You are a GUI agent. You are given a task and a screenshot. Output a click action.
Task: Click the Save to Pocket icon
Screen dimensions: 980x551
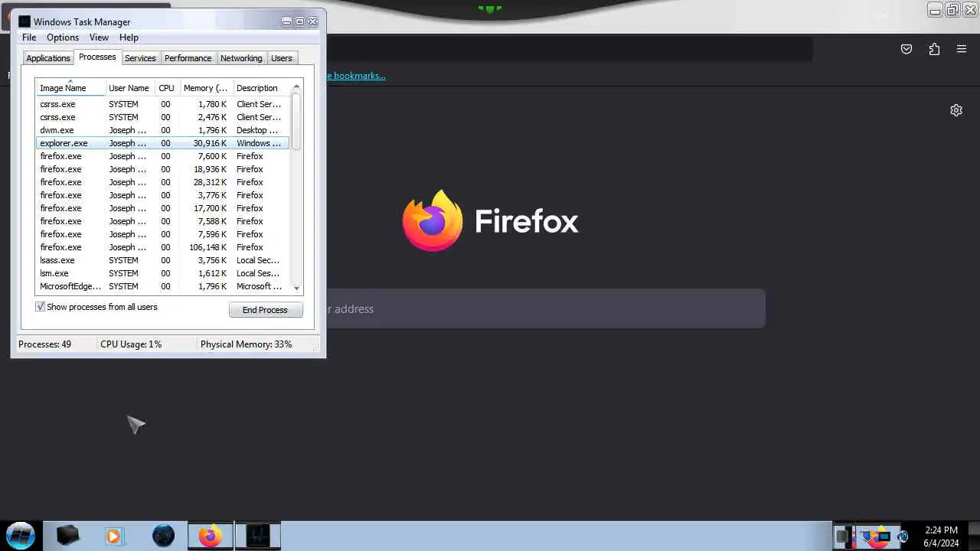(906, 49)
